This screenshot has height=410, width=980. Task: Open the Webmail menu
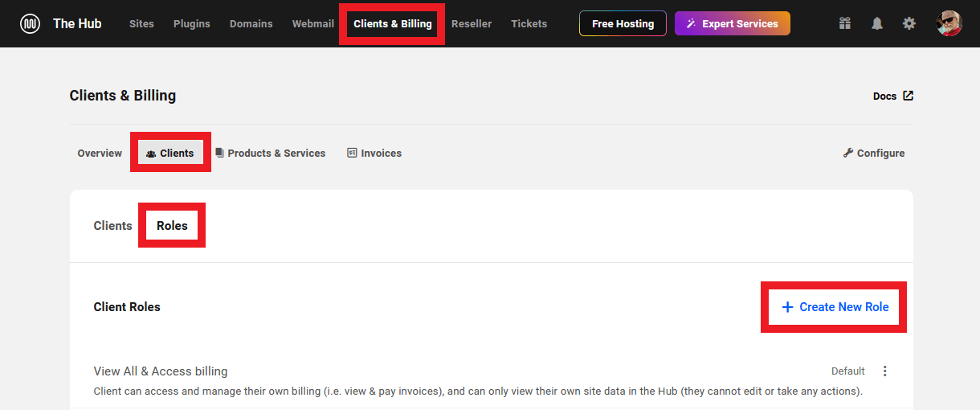click(x=313, y=24)
